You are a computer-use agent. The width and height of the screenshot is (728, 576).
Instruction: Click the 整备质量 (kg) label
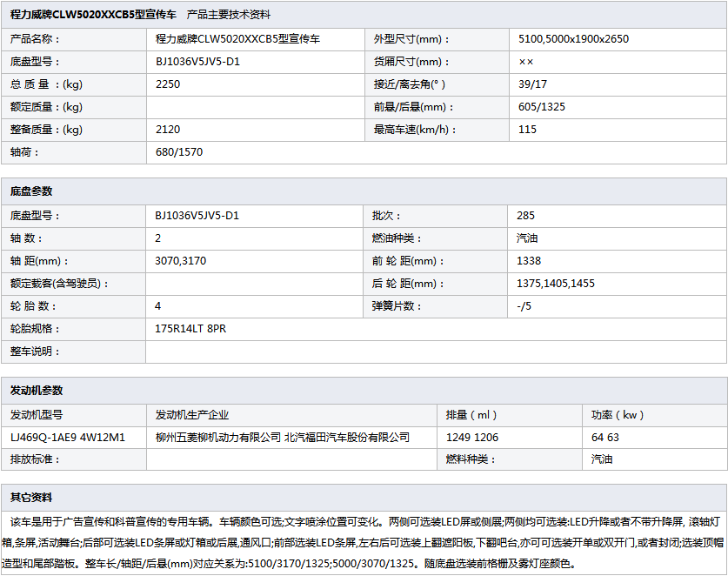click(46, 130)
